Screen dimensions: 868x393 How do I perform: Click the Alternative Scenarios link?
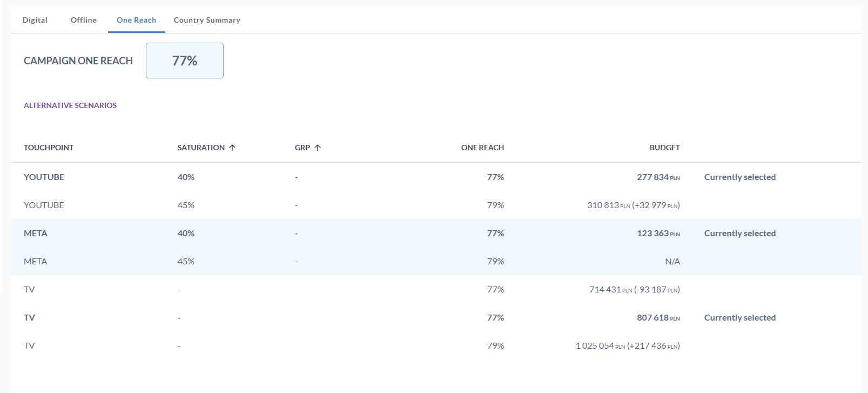tap(70, 105)
